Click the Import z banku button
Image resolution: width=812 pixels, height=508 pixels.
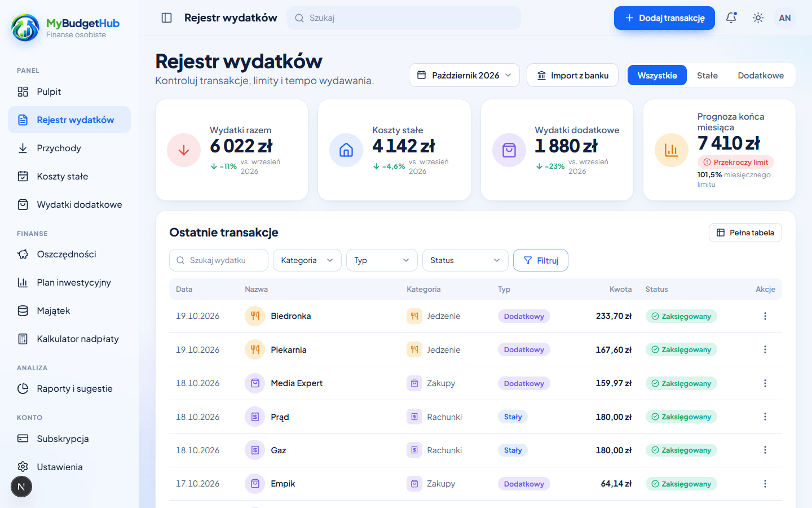572,75
